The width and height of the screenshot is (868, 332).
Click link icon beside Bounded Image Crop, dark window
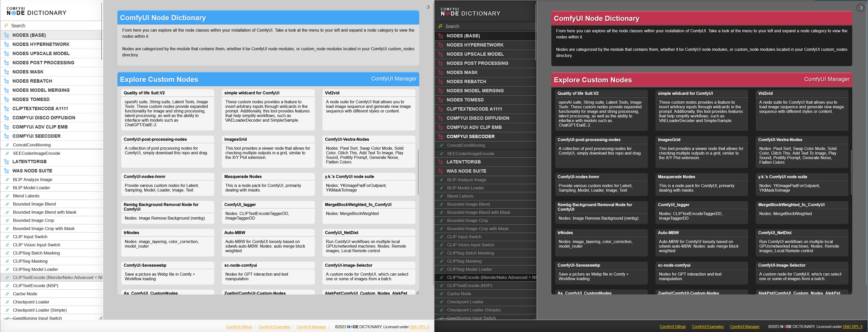pos(441,220)
